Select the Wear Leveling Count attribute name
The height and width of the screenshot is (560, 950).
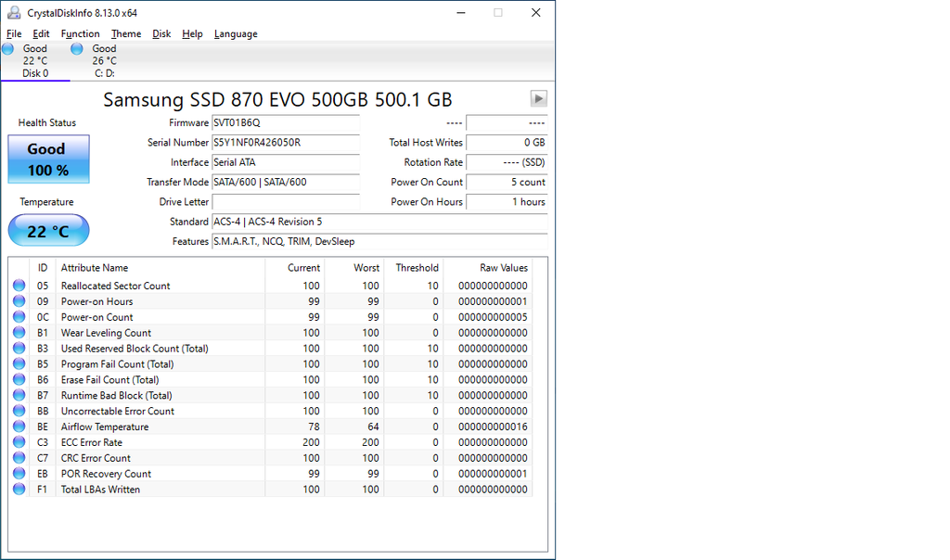[x=106, y=333]
